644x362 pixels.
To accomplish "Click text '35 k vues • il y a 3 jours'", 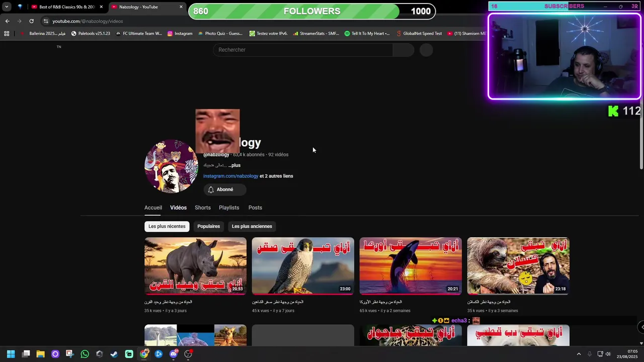I will coord(166,311).
